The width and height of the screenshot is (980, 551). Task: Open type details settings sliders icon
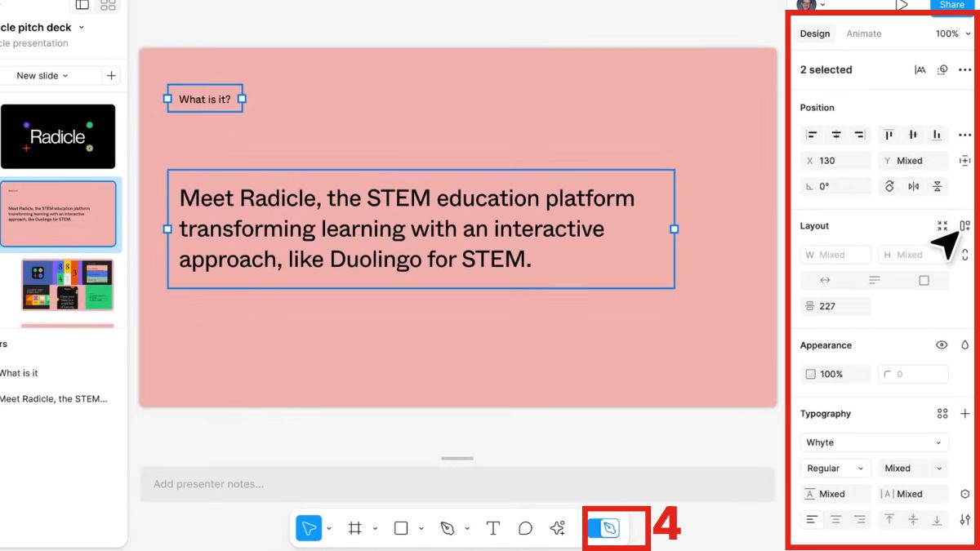pyautogui.click(x=964, y=519)
